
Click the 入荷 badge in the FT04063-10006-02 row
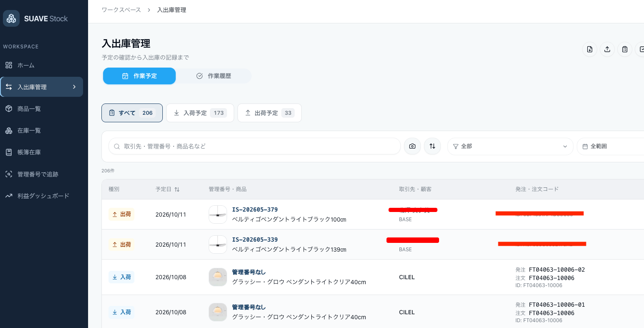pyautogui.click(x=121, y=277)
